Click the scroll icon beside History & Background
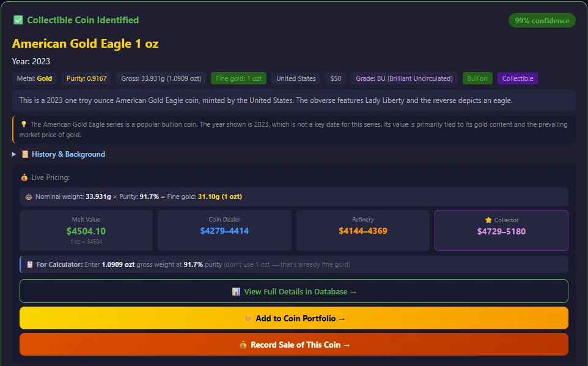The height and width of the screenshot is (366, 588). [24, 154]
